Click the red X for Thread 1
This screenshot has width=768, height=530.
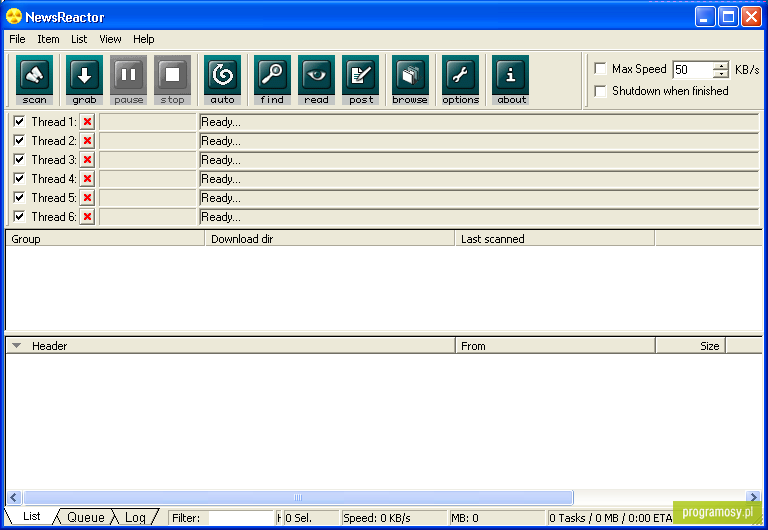(87, 122)
